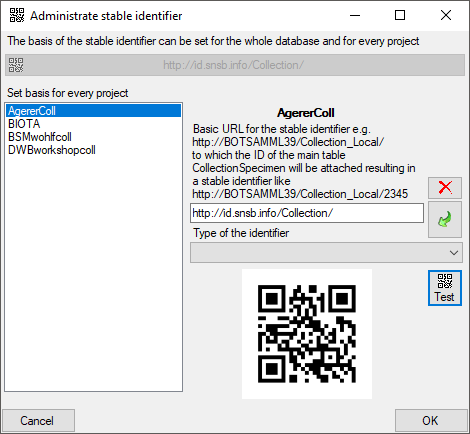Click the QR icon in database URL bar
This screenshot has height=434, width=470.
[x=16, y=65]
